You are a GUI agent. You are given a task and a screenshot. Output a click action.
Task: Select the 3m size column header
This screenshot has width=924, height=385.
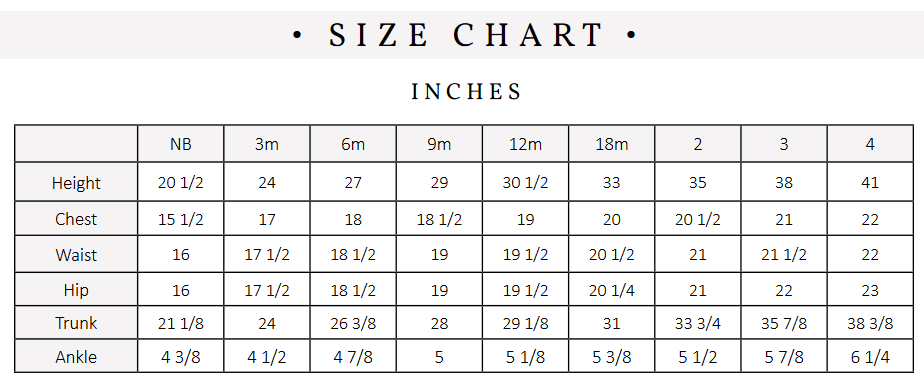click(x=267, y=144)
